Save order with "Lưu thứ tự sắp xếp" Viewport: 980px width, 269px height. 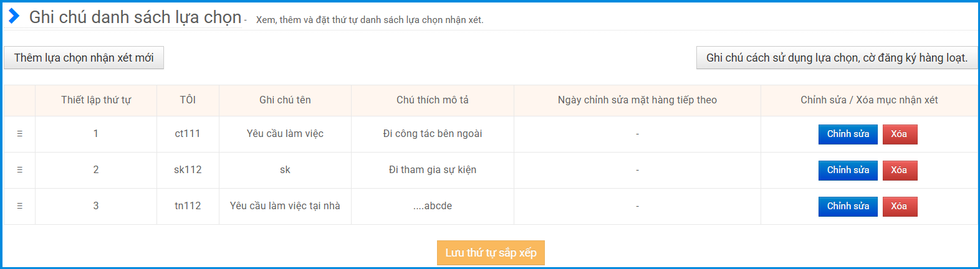coord(491,253)
